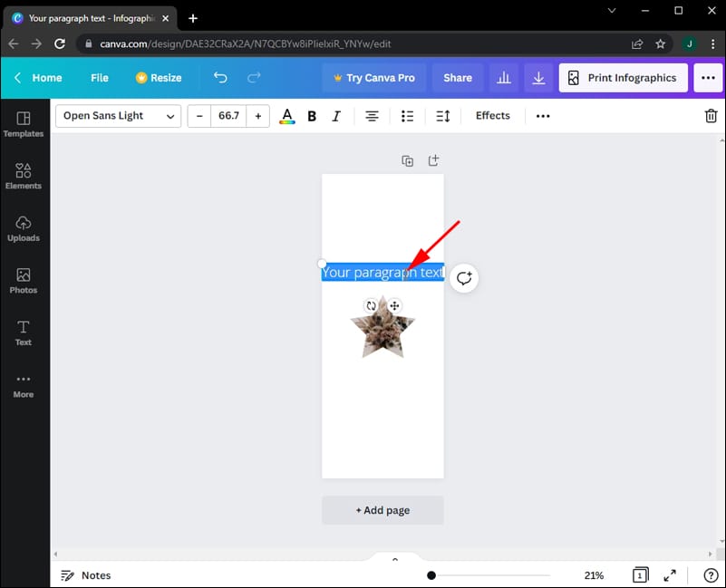Screen dimensions: 726x588
Task: Open the File menu
Action: click(99, 78)
